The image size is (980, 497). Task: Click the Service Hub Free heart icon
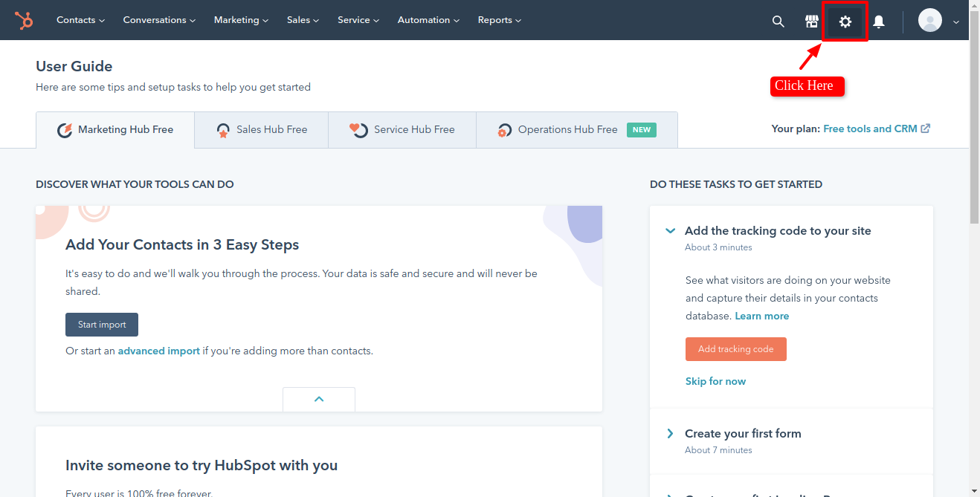[358, 130]
